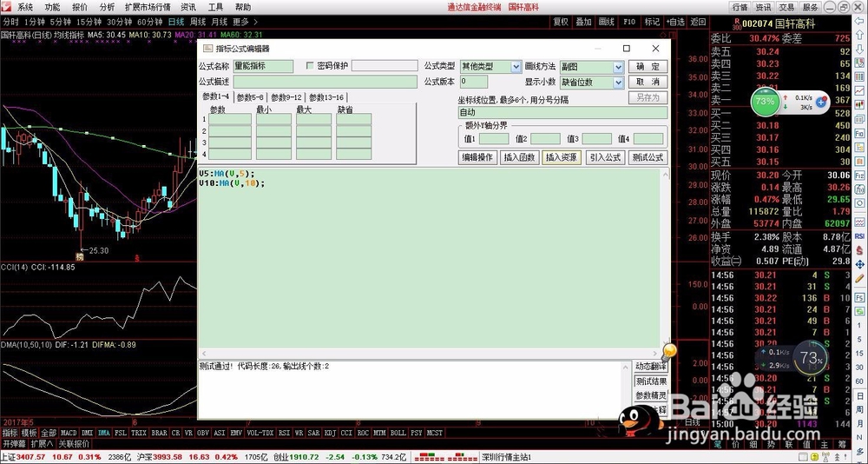Click the blue plus button on speed widget
Image resolution: width=868 pixels, height=464 pixels.
(821, 102)
